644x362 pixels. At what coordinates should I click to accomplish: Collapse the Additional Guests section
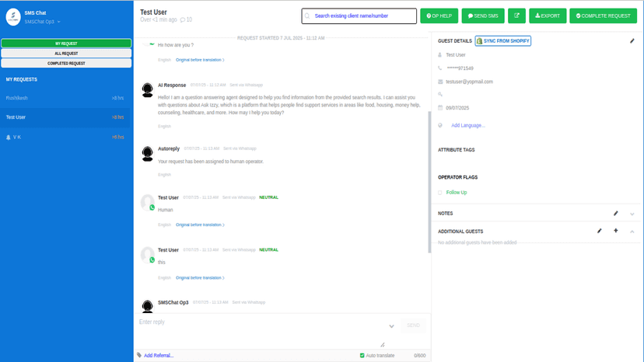click(x=632, y=232)
